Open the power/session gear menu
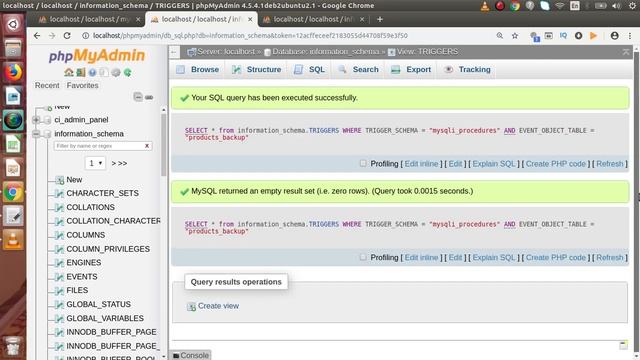 632,6
